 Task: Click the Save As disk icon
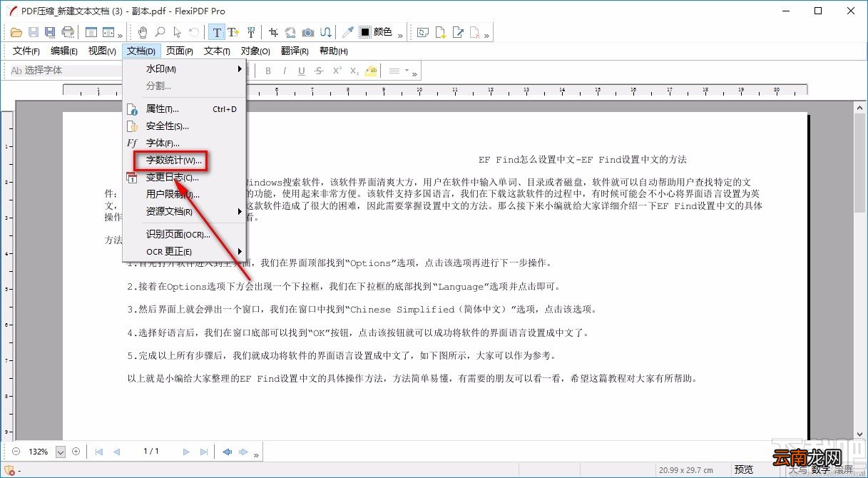[50, 32]
